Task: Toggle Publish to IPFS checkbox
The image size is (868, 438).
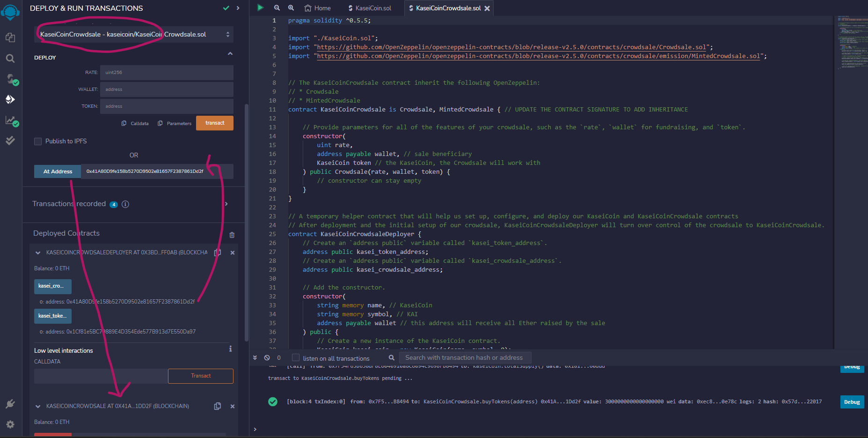Action: [x=38, y=141]
